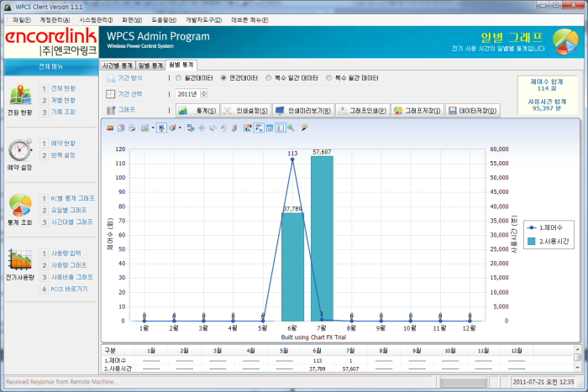The height and width of the screenshot is (392, 588).
Task: Toggle point labels ABC icon
Action: tap(259, 128)
